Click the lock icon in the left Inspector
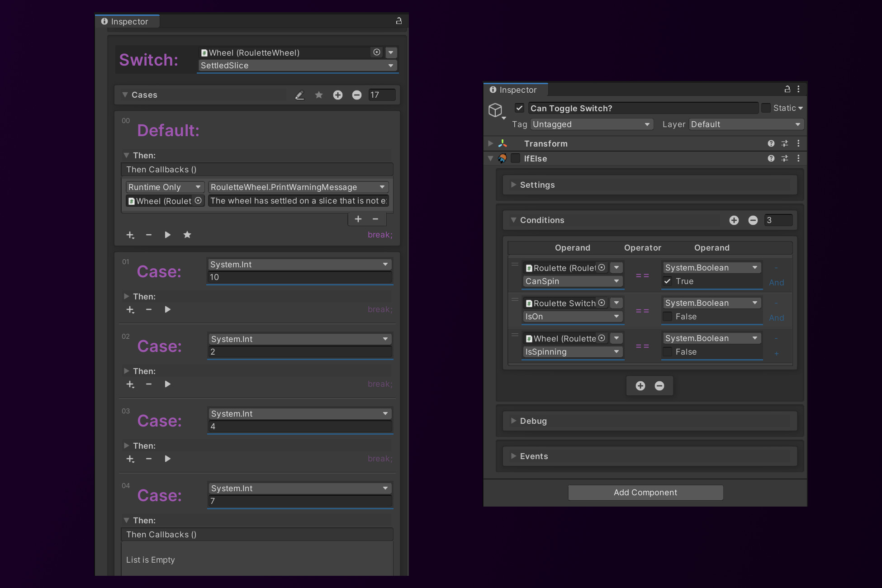 tap(399, 21)
